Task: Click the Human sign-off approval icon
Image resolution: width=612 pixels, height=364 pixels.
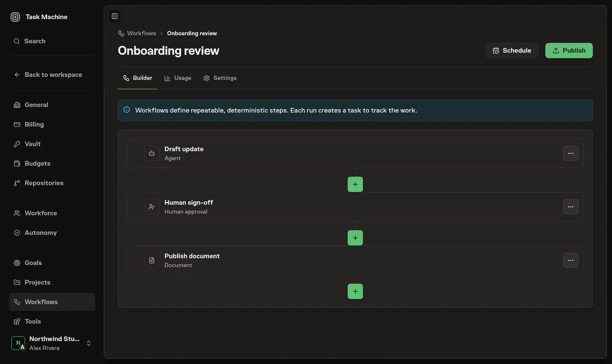Action: point(152,207)
